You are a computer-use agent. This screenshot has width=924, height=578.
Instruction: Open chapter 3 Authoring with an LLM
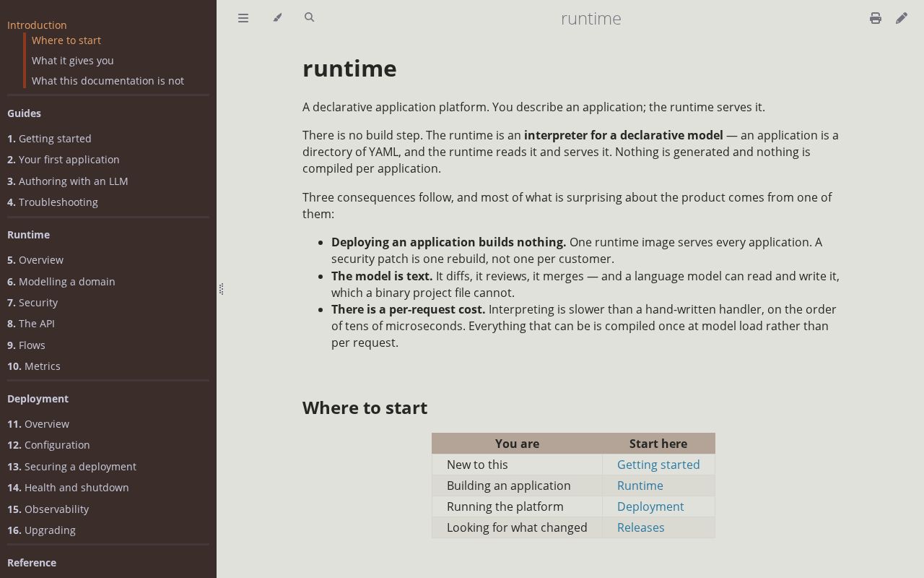coord(68,181)
